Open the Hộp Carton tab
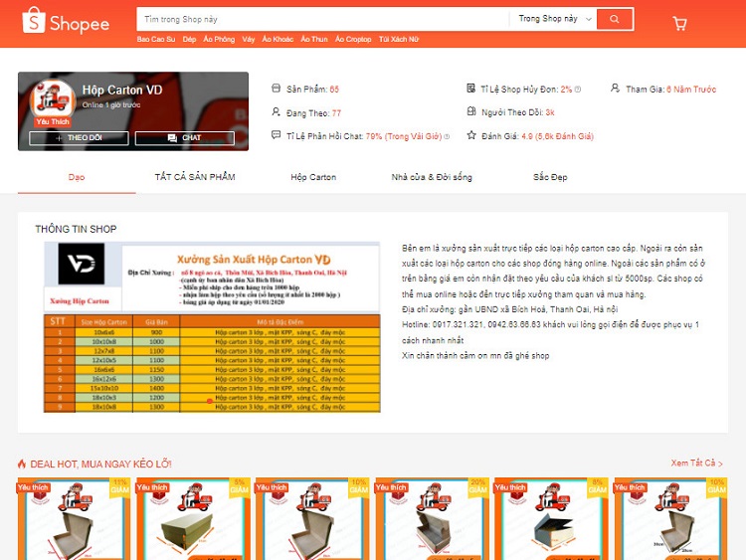The image size is (746, 560). tap(313, 177)
